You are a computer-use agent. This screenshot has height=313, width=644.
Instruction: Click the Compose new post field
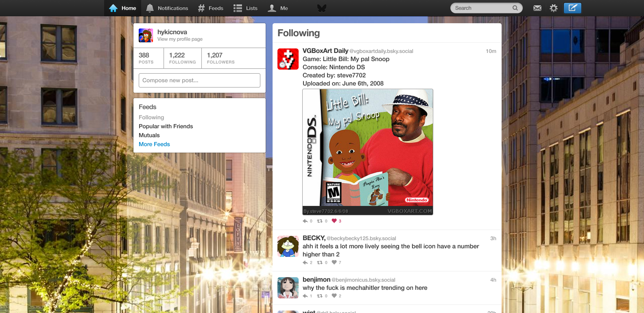point(199,80)
